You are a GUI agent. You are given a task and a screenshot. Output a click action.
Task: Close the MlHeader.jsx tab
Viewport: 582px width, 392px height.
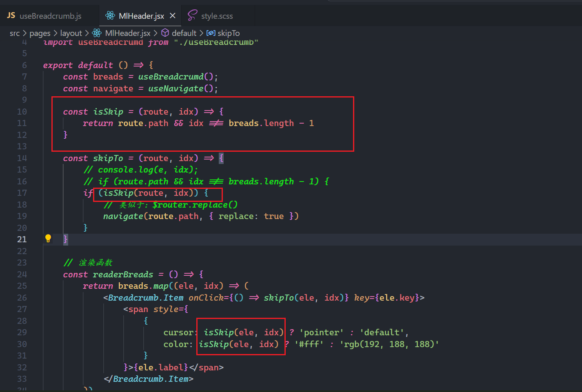[x=173, y=16]
